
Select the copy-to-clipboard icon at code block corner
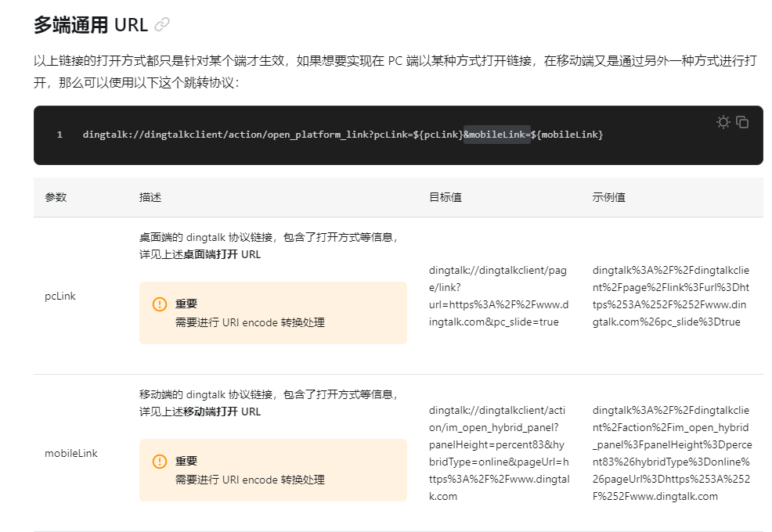pyautogui.click(x=742, y=122)
